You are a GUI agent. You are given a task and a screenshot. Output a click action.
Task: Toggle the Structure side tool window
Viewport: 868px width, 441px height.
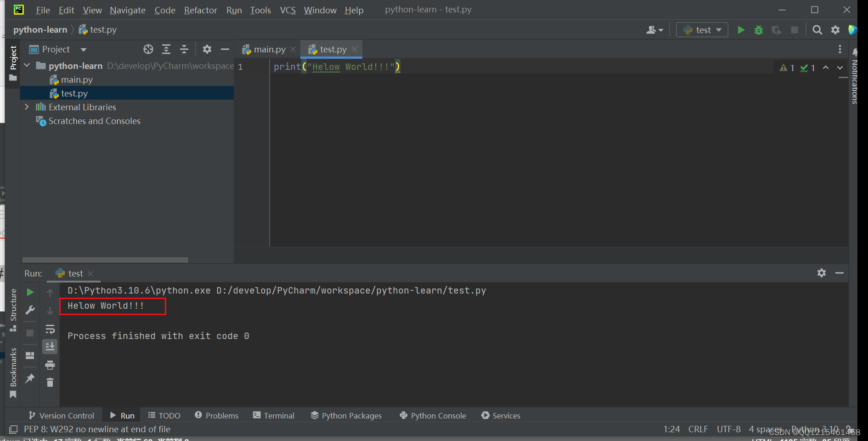click(x=13, y=310)
